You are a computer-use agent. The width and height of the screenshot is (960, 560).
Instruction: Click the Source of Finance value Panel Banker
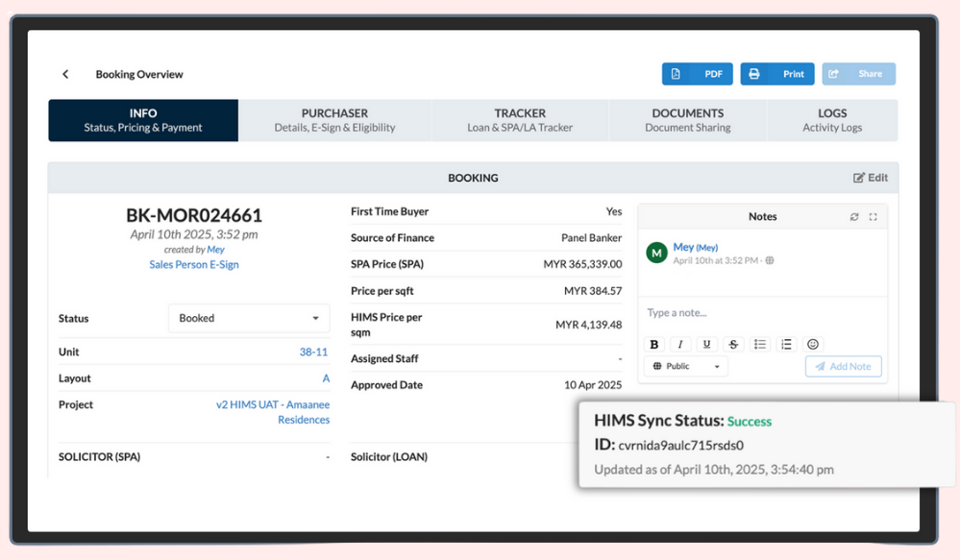591,237
